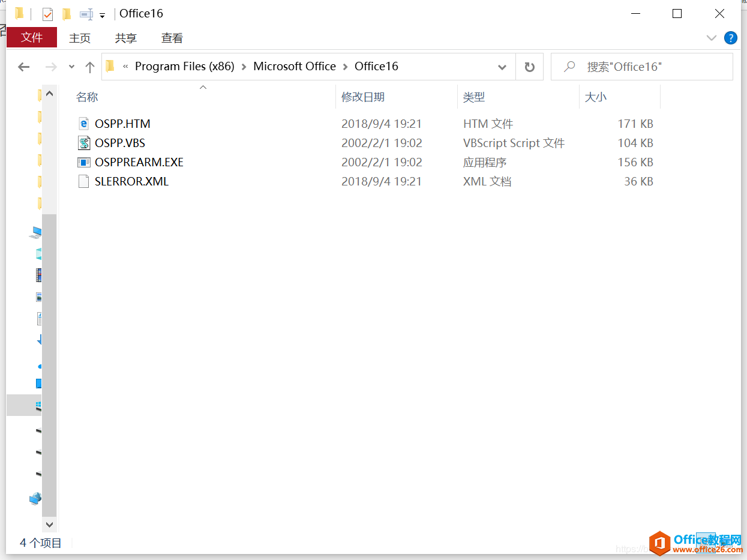Select the file name OSPPREARM.EXE
This screenshot has height=560, width=747.
click(139, 162)
